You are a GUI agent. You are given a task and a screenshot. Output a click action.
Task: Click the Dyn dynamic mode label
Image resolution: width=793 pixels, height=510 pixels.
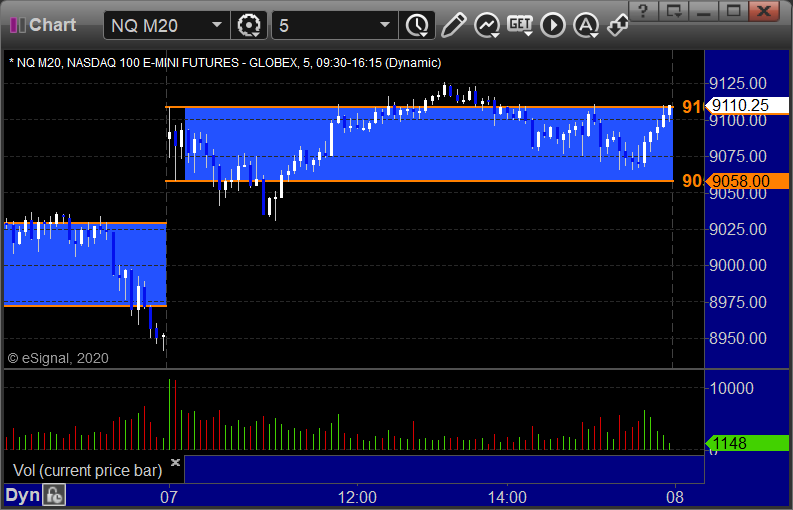pyautogui.click(x=22, y=495)
